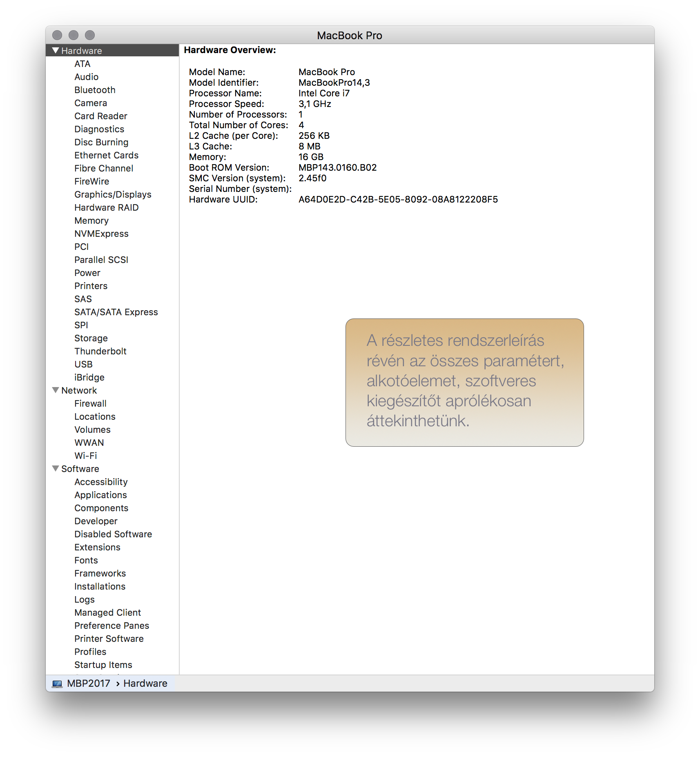Viewport: 700px width, 757px height.
Task: Select Locations under Network
Action: [95, 416]
